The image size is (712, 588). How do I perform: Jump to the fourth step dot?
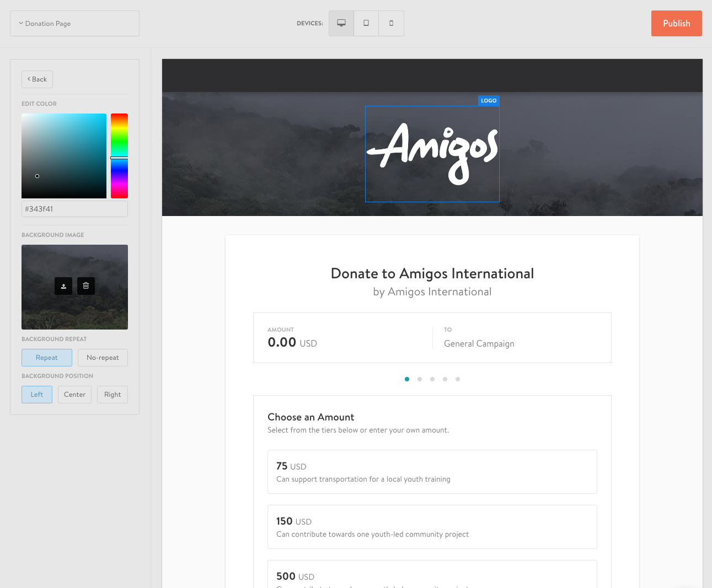pos(445,379)
